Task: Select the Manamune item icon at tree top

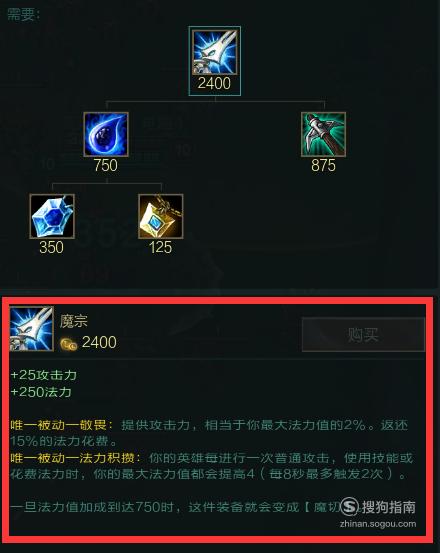Action: (x=214, y=52)
